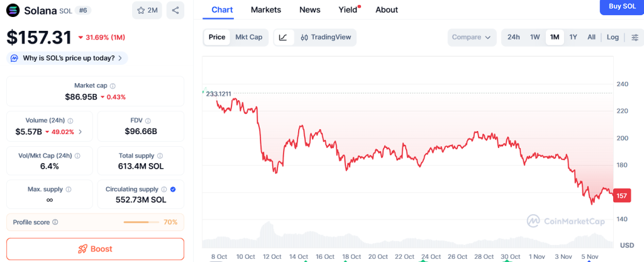This screenshot has width=644, height=262.
Task: Click Market cap info icon
Action: pyautogui.click(x=113, y=86)
